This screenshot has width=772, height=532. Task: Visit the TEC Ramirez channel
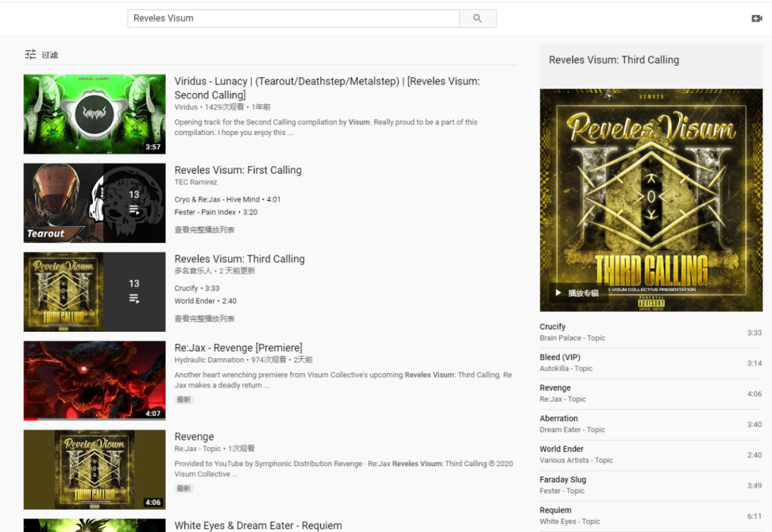pyautogui.click(x=195, y=182)
